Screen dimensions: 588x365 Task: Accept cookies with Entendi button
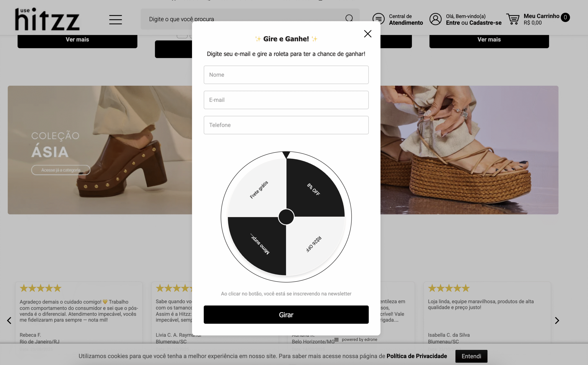471,356
